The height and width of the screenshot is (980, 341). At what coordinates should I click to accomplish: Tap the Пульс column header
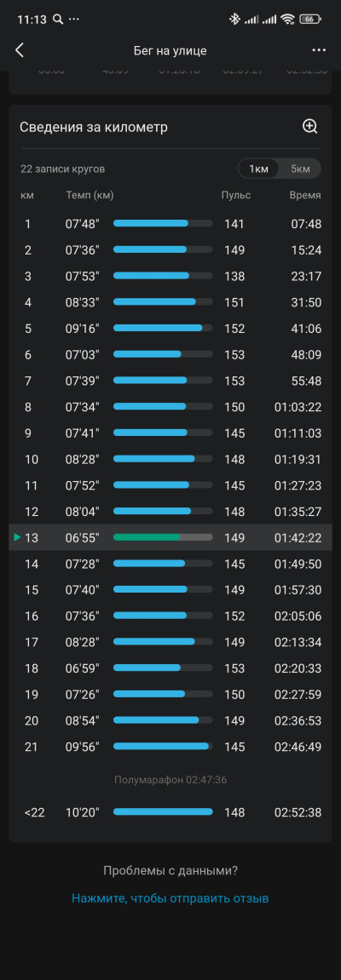click(236, 196)
